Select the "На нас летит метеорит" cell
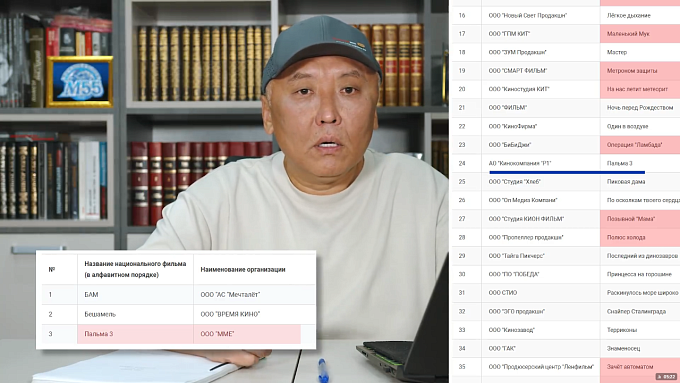Viewport: 680px width, 383px height. 640,89
